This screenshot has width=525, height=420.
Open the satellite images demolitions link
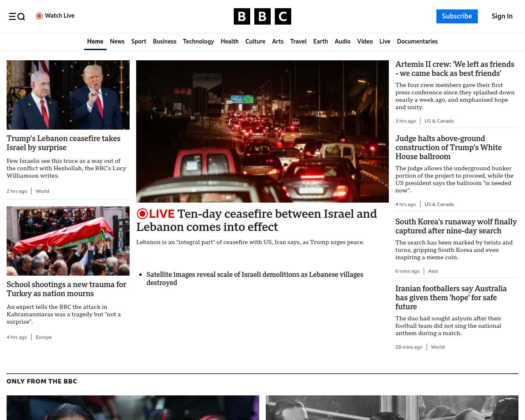[x=254, y=278]
